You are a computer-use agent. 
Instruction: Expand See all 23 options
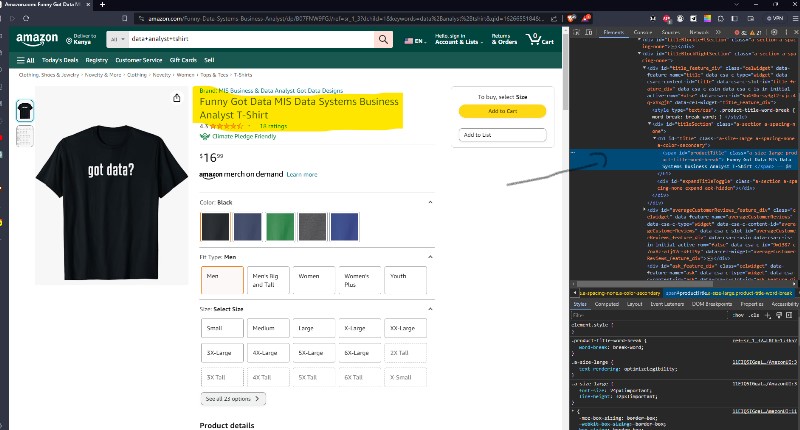click(x=233, y=399)
